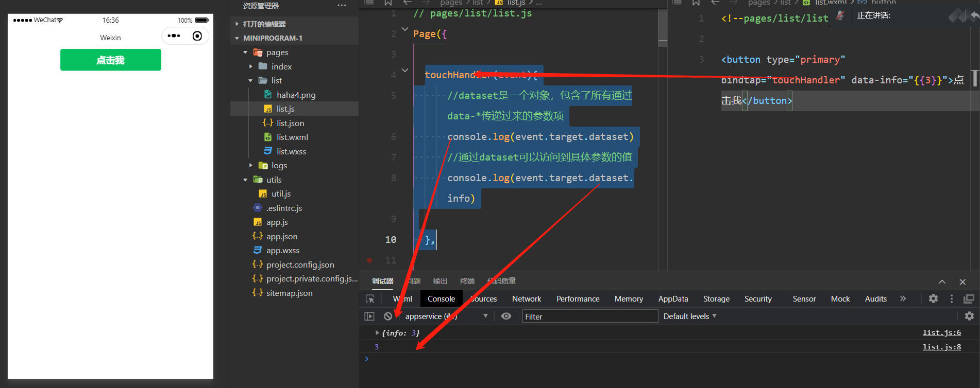
Task: Open project.private.config.js file
Action: pos(311,279)
